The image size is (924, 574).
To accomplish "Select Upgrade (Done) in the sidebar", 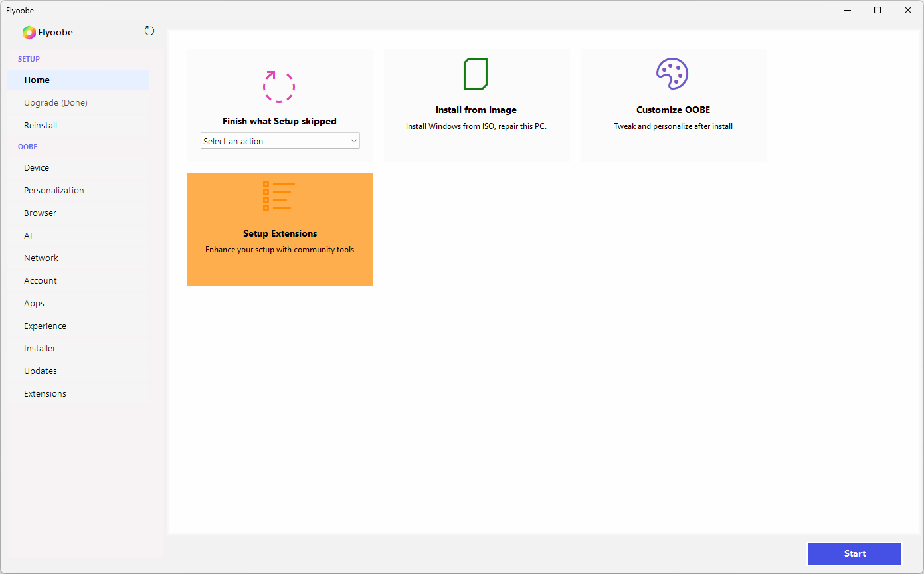I will point(56,103).
